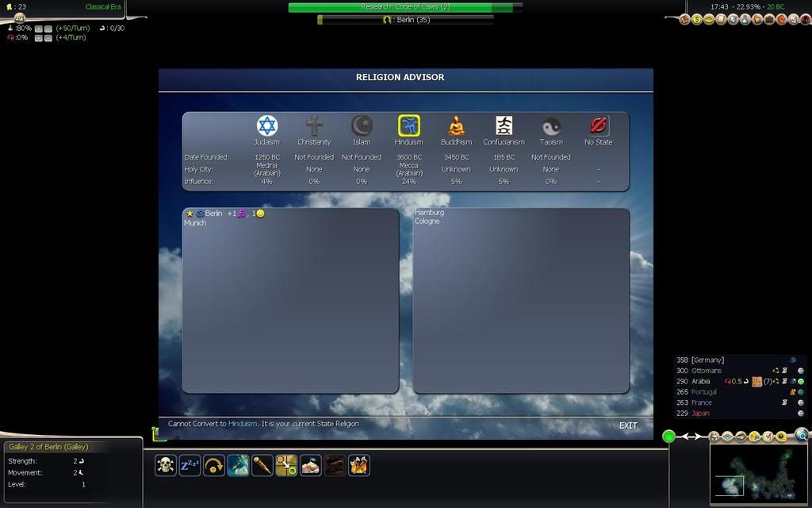This screenshot has height=508, width=812.
Task: Select Berlin in the holy city list
Action: (x=213, y=213)
